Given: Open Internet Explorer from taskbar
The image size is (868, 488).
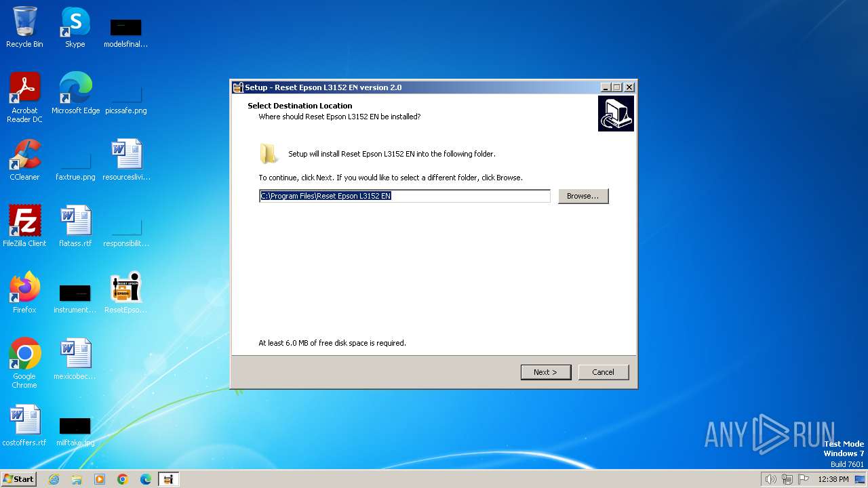Looking at the screenshot, I should click(54, 479).
